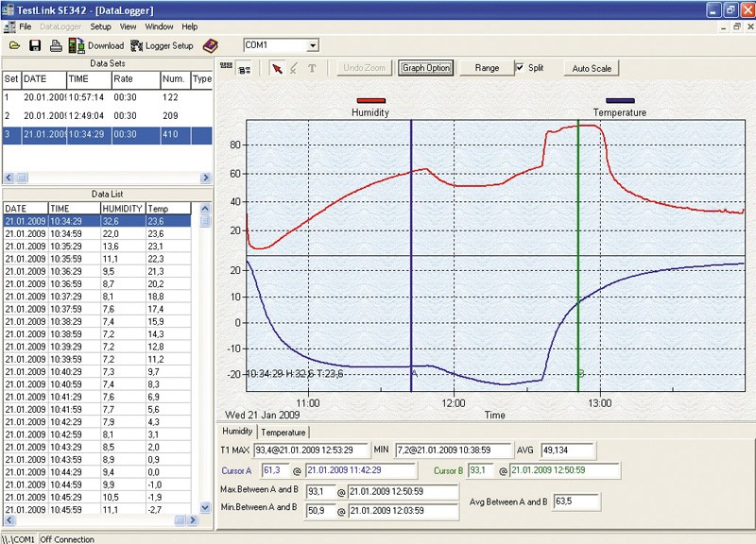Screen dimensions: 756x544
Task: Click the Auto Scale button
Action: click(x=592, y=68)
